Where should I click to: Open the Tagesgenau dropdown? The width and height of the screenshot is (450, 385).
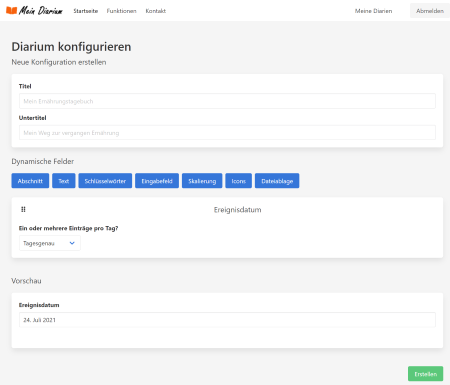tap(50, 243)
